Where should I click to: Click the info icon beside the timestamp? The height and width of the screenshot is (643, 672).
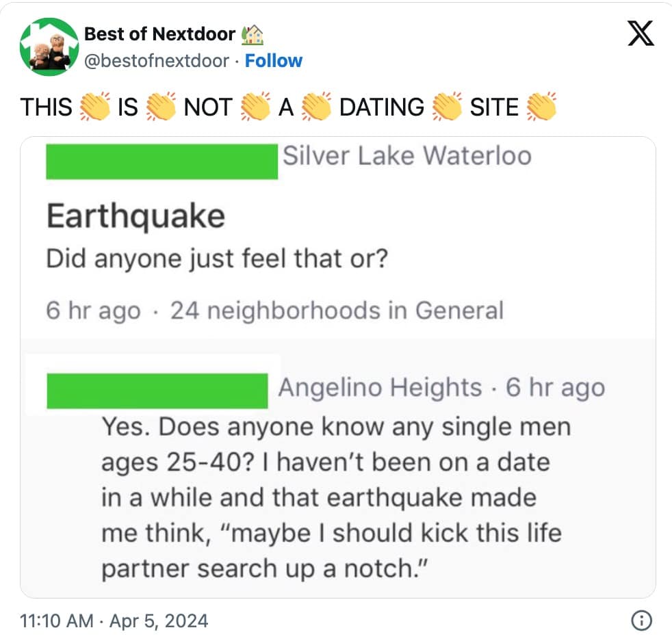tap(641, 620)
